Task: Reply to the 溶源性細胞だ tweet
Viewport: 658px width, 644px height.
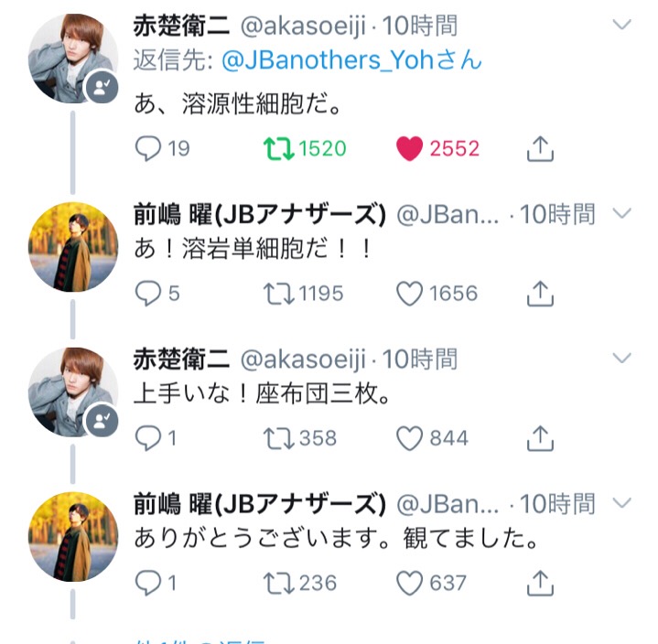Action: (148, 148)
